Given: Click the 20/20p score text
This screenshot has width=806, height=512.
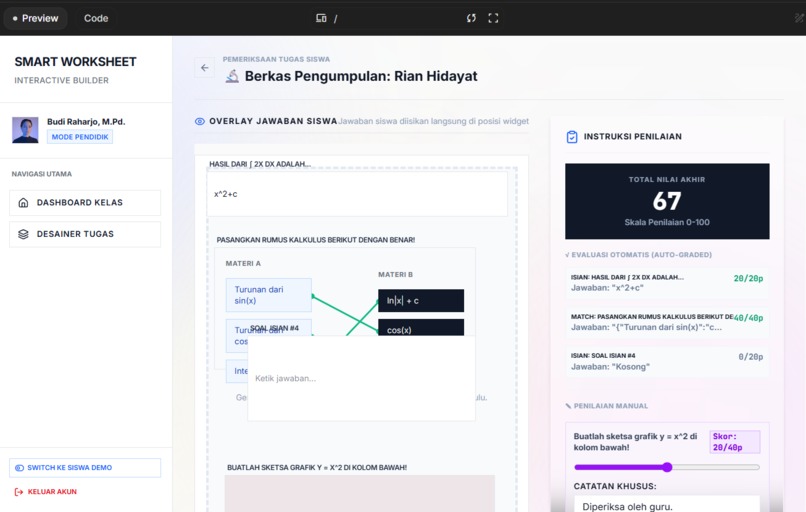Looking at the screenshot, I should (748, 278).
